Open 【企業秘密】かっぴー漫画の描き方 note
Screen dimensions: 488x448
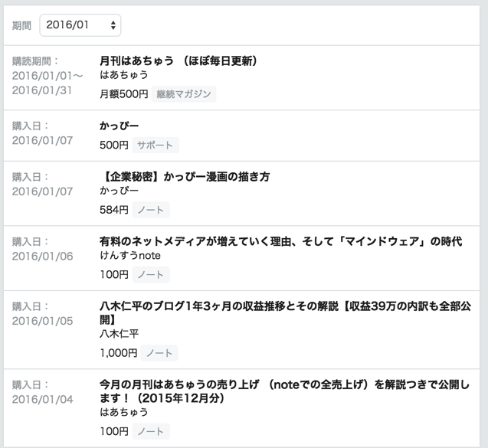(x=185, y=177)
